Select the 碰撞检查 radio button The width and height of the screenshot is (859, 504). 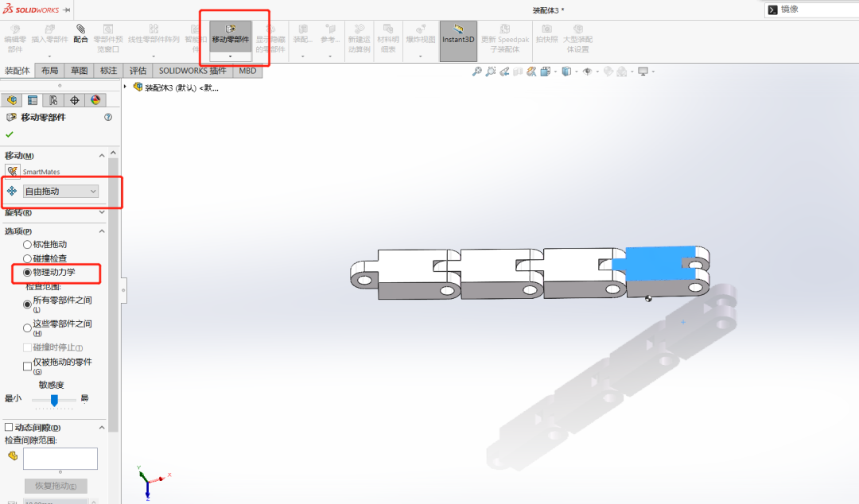click(x=27, y=258)
